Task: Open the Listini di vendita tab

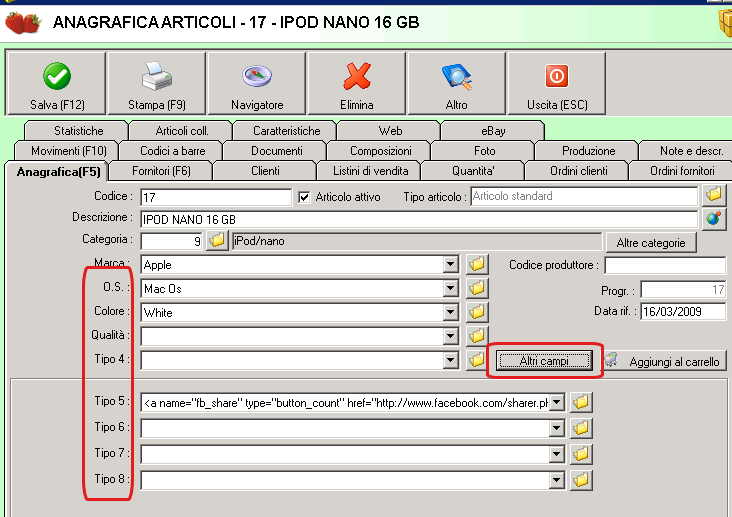Action: (x=370, y=171)
